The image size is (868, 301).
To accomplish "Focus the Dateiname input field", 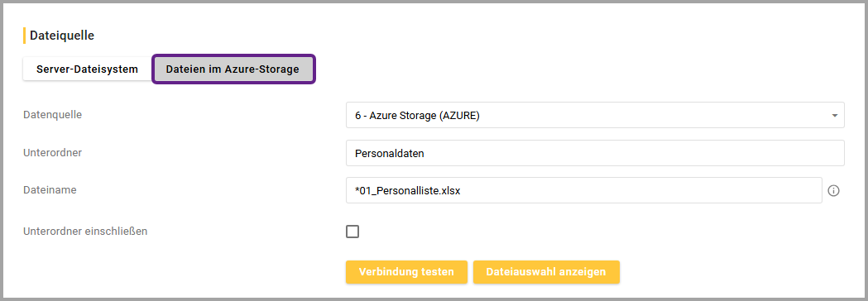I will [x=584, y=190].
